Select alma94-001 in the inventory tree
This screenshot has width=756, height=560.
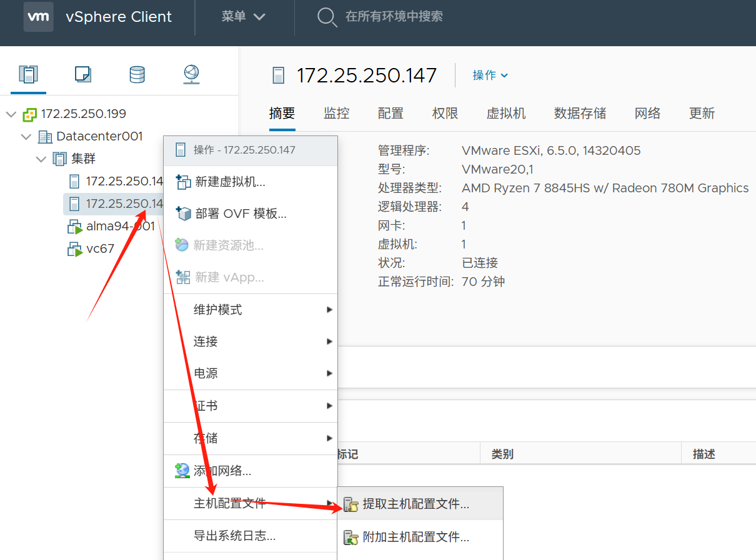click(x=121, y=227)
